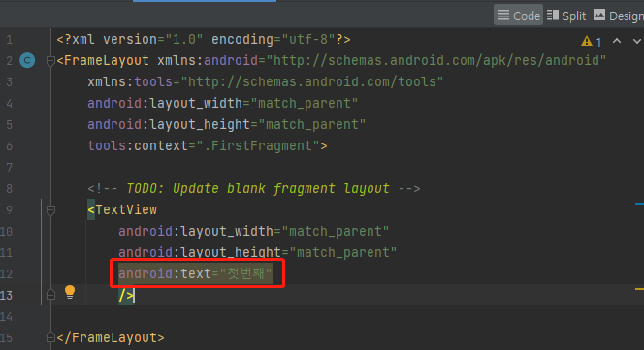Click the xmlns:tools namespace URL
This screenshot has height=350, width=644.
coord(311,81)
